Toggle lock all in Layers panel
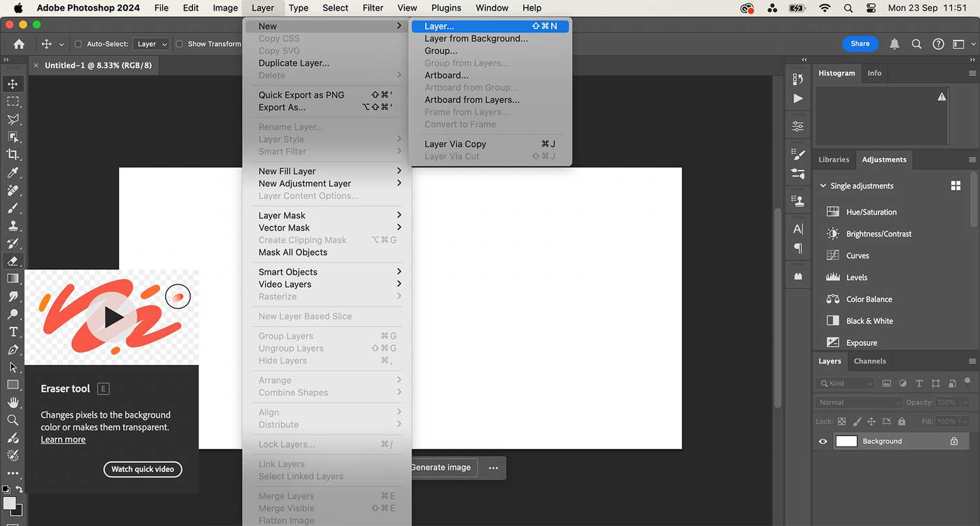This screenshot has width=980, height=526. [902, 421]
